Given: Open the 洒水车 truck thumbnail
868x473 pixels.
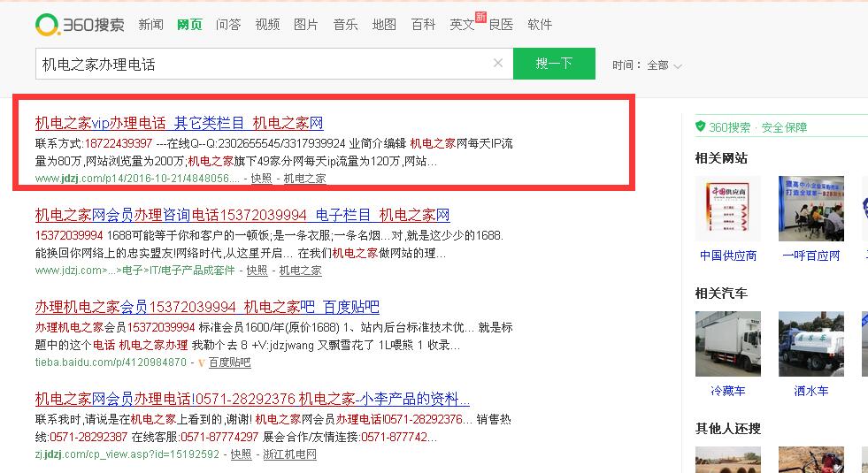Looking at the screenshot, I should click(811, 344).
